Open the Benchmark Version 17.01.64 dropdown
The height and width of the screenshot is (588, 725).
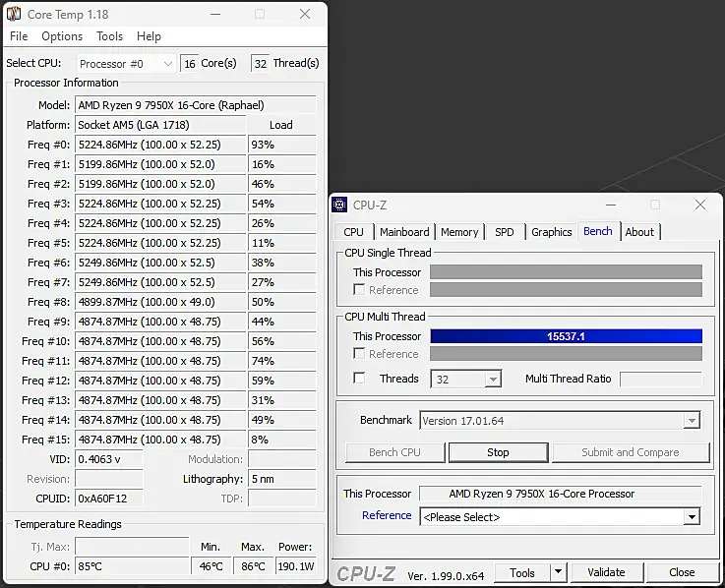560,420
